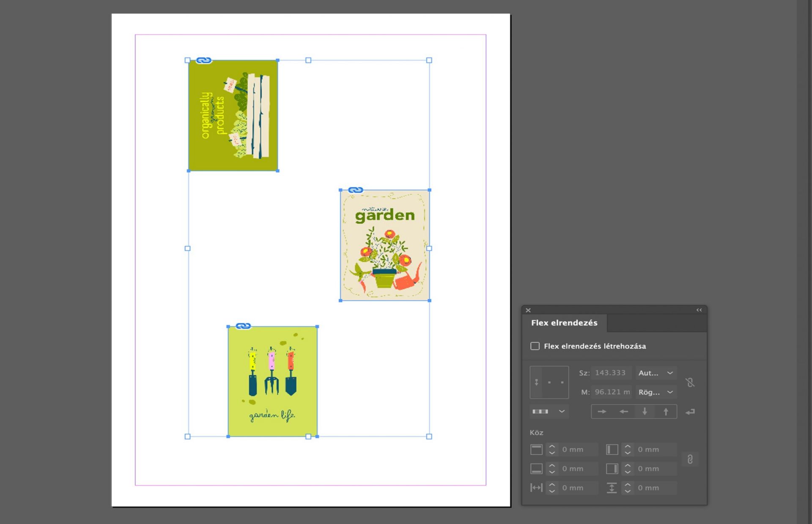Select the 'Flex elrendezés' panel tab

click(564, 323)
